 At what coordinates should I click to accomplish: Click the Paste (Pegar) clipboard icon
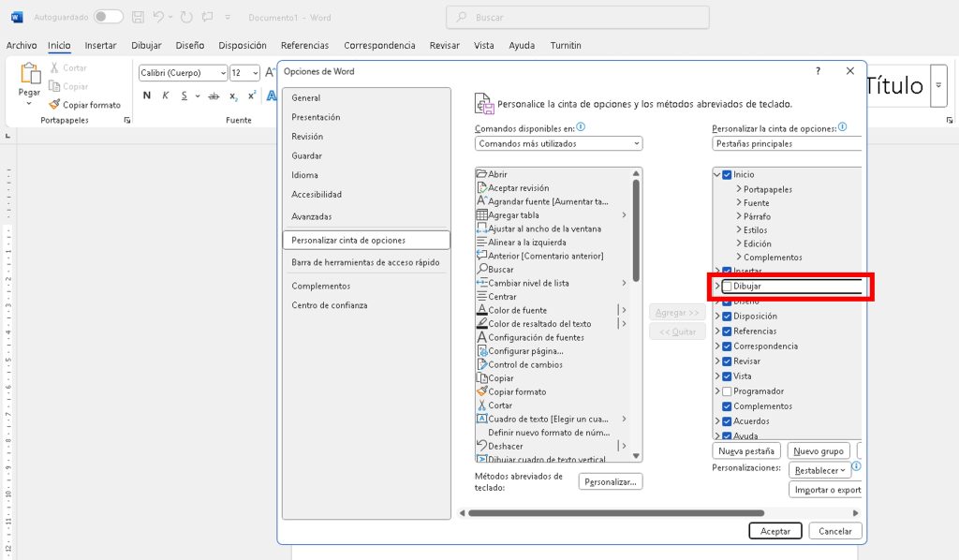tap(30, 75)
